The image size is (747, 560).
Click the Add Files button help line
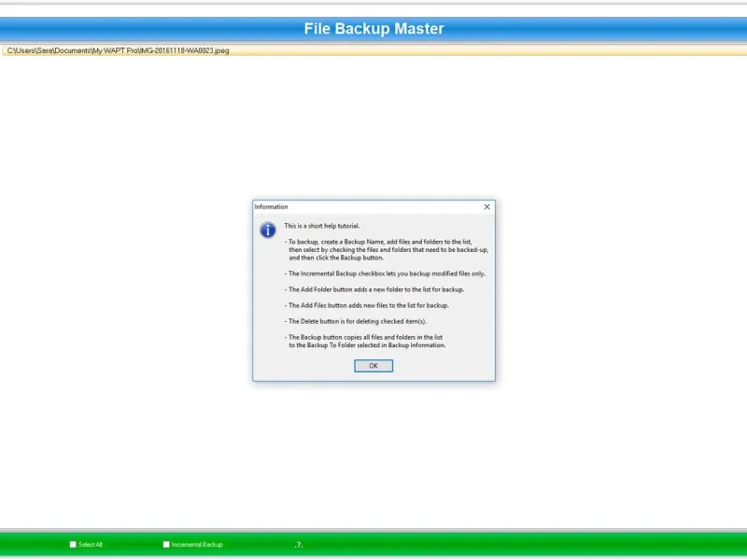coord(367,305)
